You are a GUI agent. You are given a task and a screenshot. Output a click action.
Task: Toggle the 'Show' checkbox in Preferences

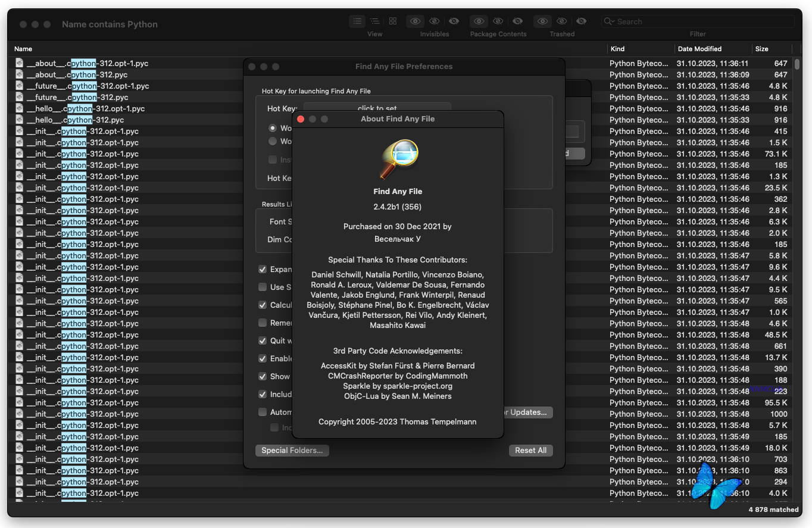point(263,376)
